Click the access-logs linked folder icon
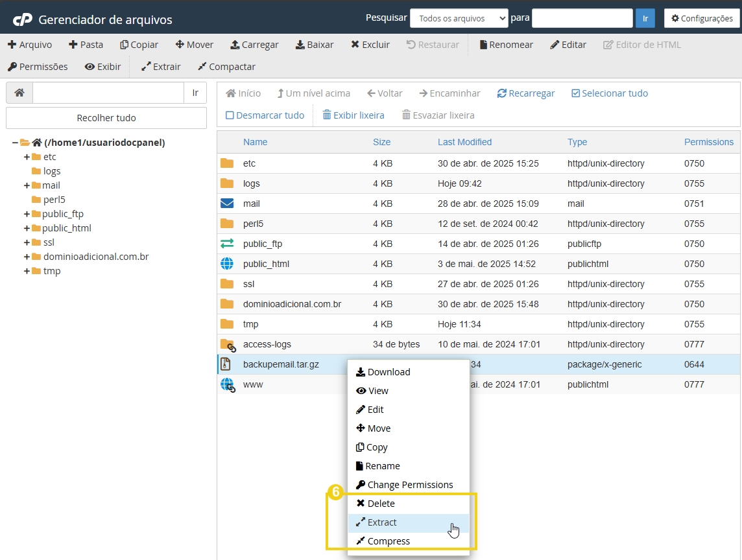The width and height of the screenshot is (742, 560). (228, 345)
